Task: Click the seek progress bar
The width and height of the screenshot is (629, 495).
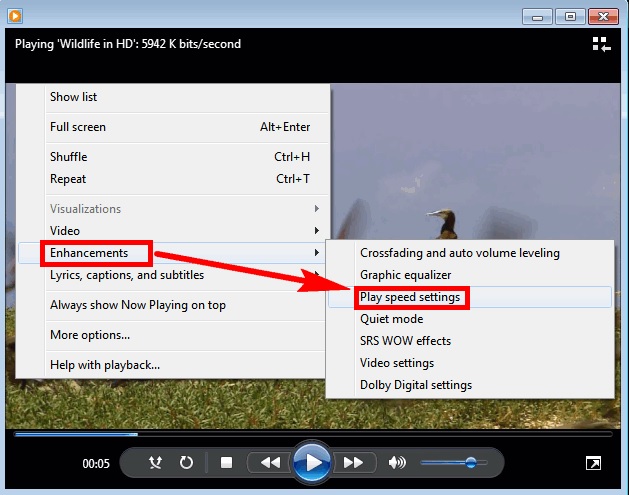Action: 300,434
